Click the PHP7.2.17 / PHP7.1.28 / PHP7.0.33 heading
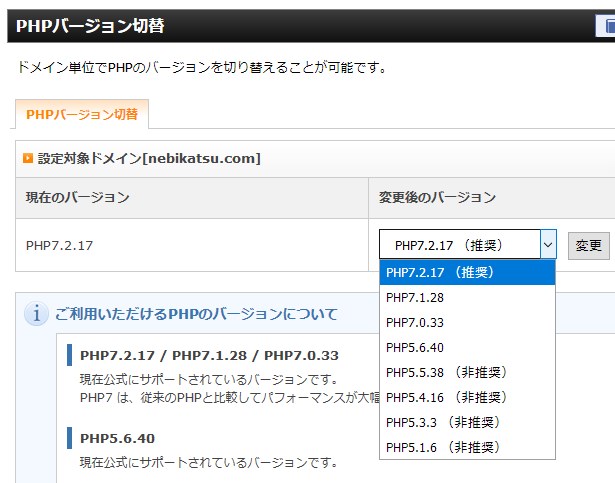The width and height of the screenshot is (615, 483). [x=209, y=355]
